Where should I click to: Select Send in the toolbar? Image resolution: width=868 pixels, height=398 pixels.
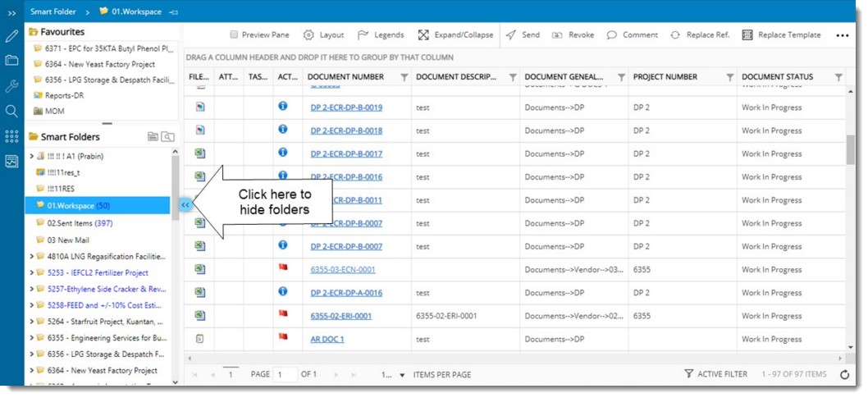522,35
